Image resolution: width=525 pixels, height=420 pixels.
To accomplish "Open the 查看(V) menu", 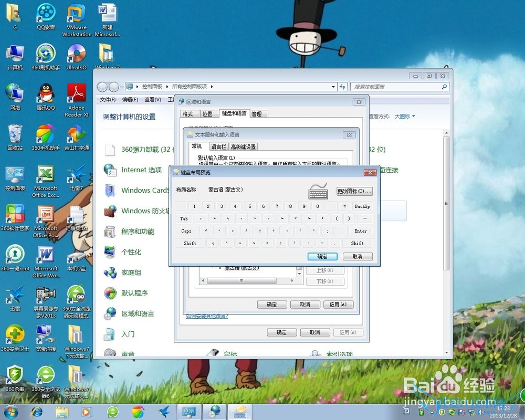I will 153,99.
